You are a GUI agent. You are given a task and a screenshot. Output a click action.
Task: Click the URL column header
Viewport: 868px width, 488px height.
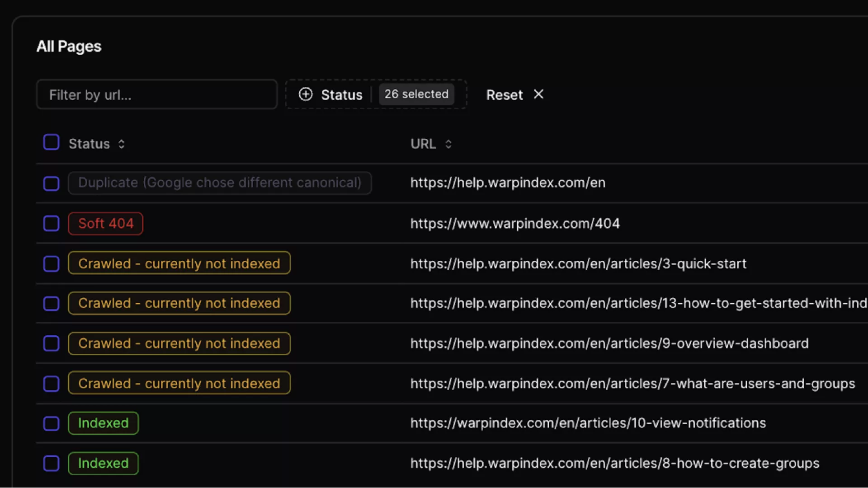click(x=423, y=144)
